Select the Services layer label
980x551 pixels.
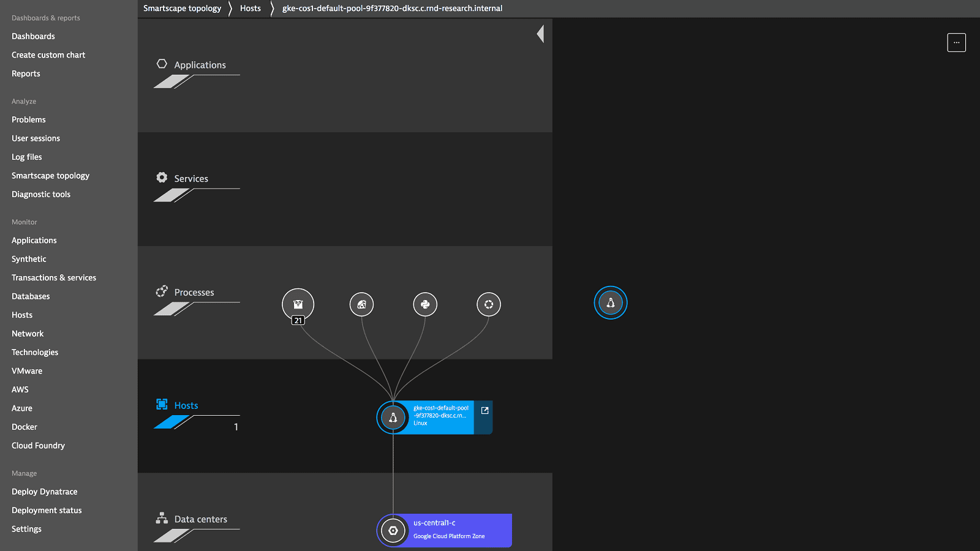[x=191, y=179]
